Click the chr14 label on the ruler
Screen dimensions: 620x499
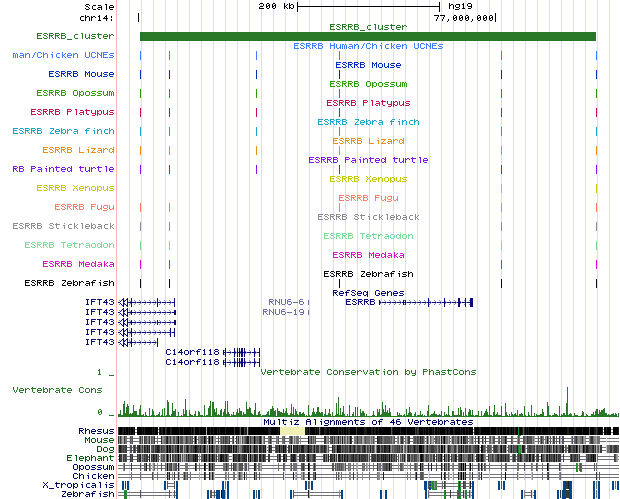click(x=97, y=18)
